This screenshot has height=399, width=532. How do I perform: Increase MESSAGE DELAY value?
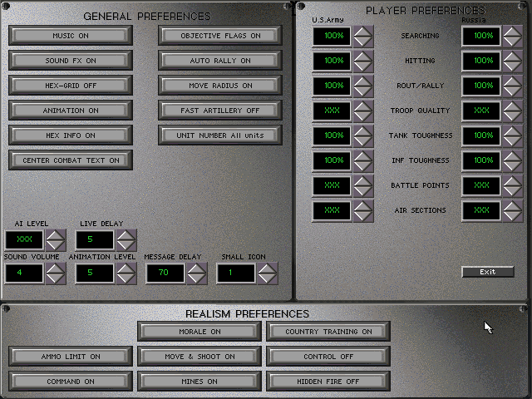(x=197, y=268)
